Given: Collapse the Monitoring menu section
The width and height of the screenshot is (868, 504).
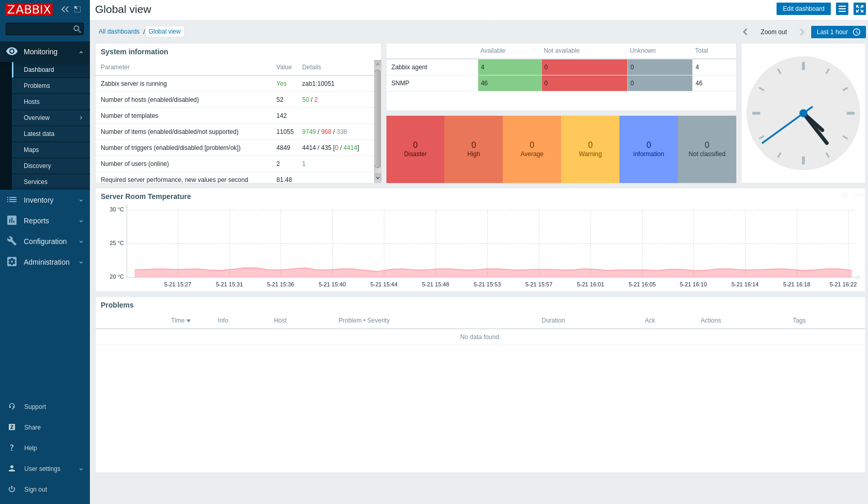Looking at the screenshot, I should pyautogui.click(x=81, y=52).
